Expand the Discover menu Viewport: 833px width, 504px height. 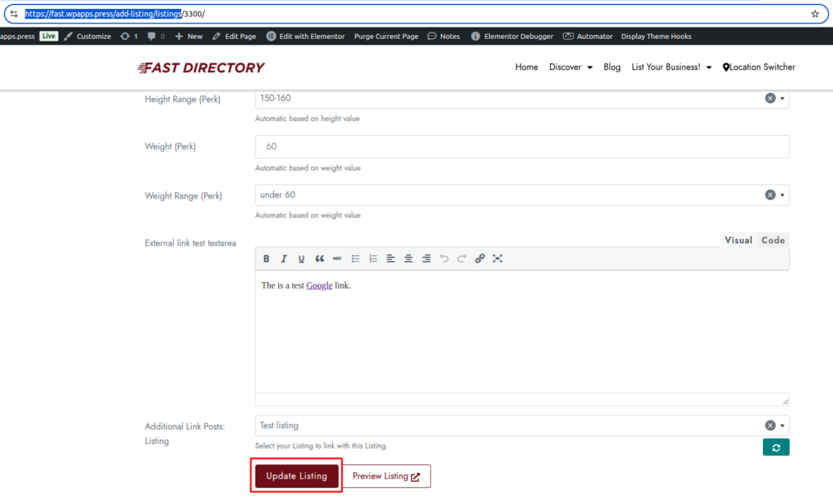(x=570, y=67)
